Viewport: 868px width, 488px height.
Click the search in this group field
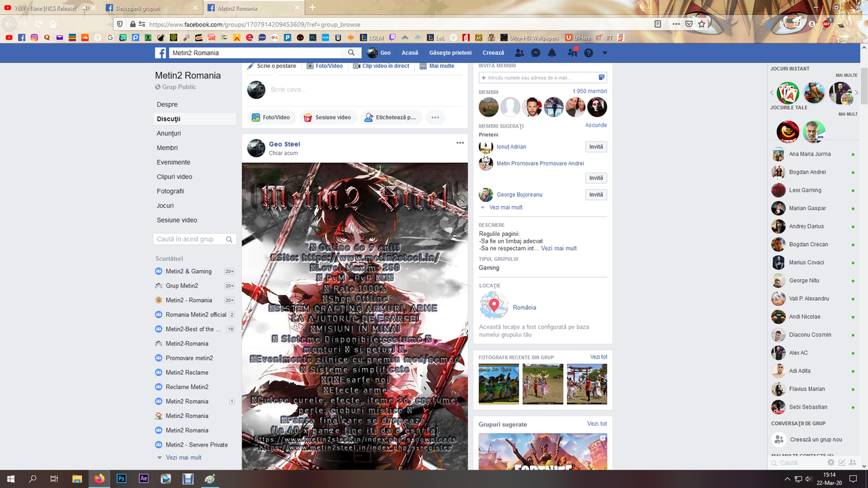[x=195, y=239]
